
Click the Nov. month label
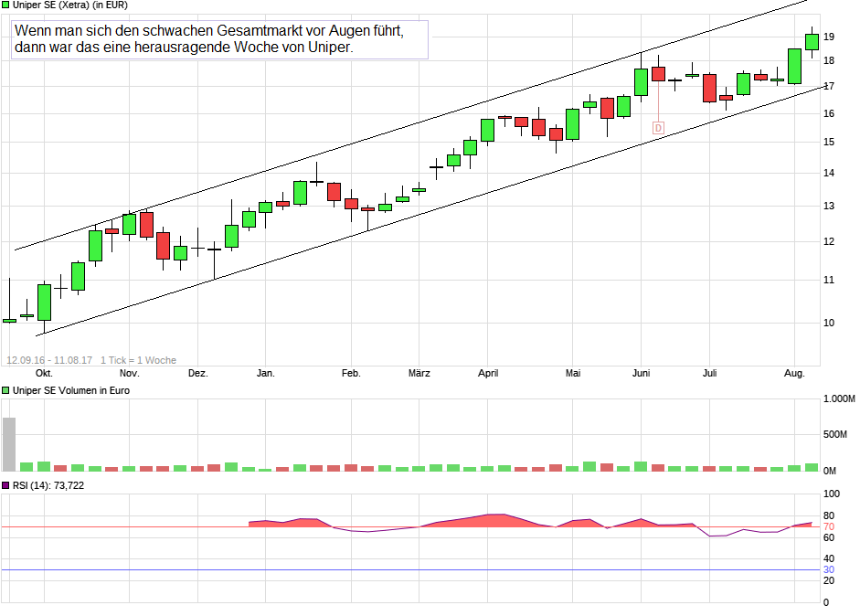[130, 374]
